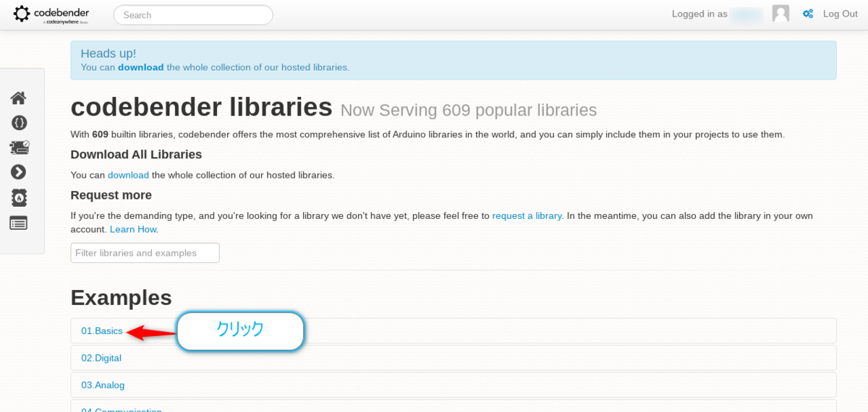Viewport: 868px width, 412px height.
Task: Open the libraries book sidebar icon
Action: [x=19, y=197]
